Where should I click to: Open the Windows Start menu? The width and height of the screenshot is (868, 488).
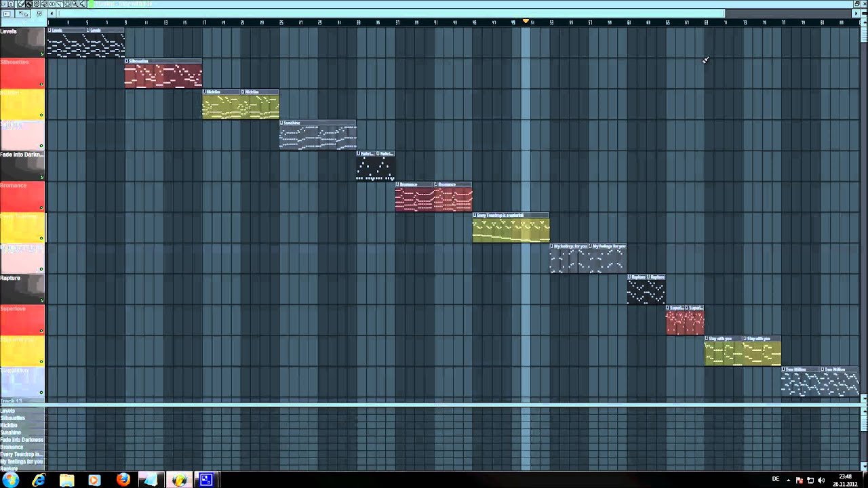11,480
